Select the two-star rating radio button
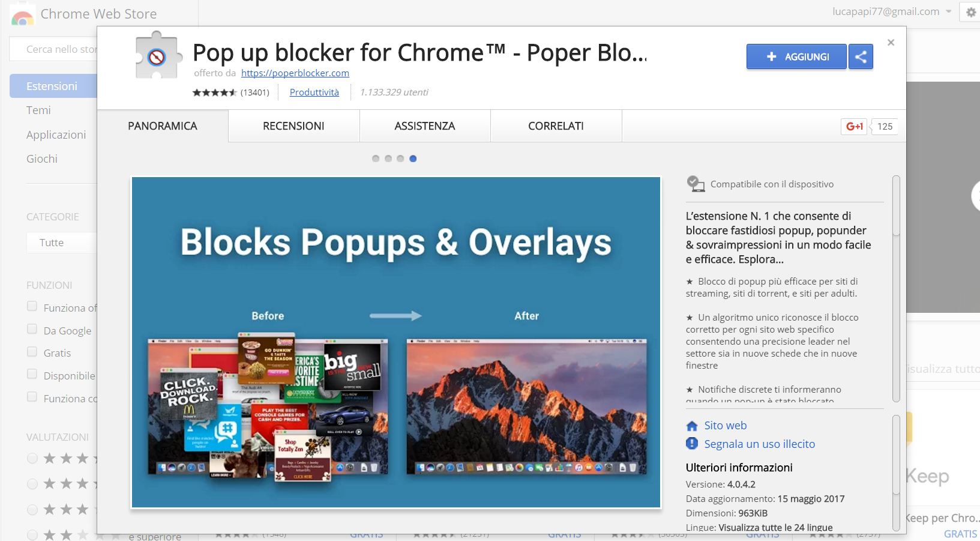 pyautogui.click(x=32, y=534)
